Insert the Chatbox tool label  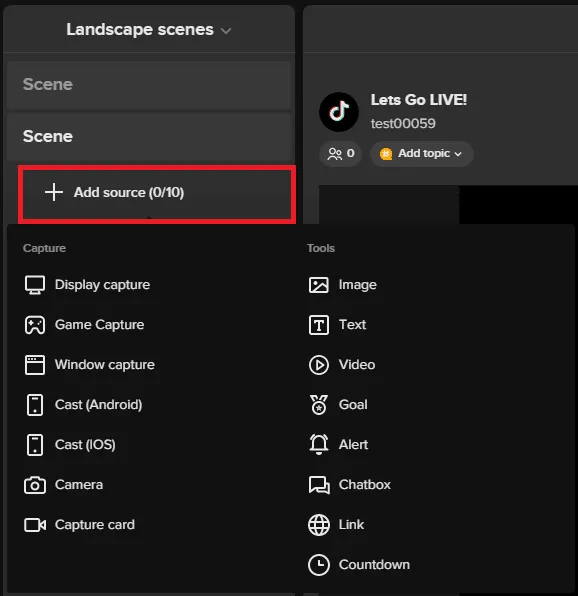click(365, 485)
